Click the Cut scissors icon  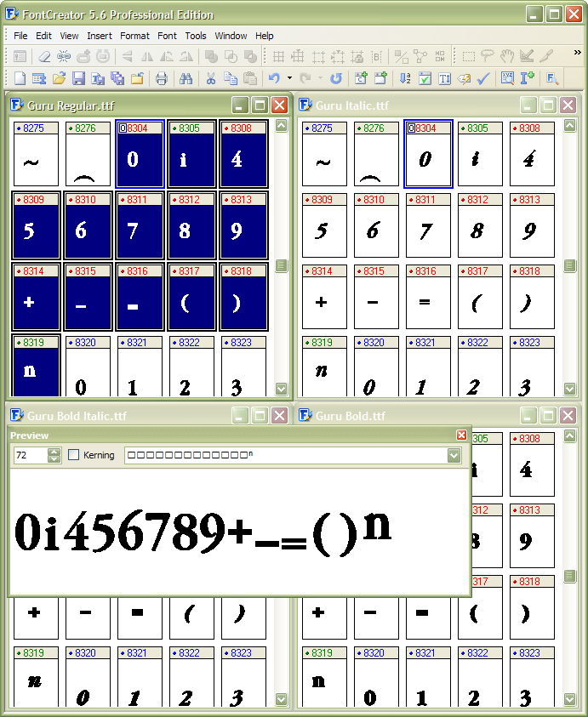point(210,78)
